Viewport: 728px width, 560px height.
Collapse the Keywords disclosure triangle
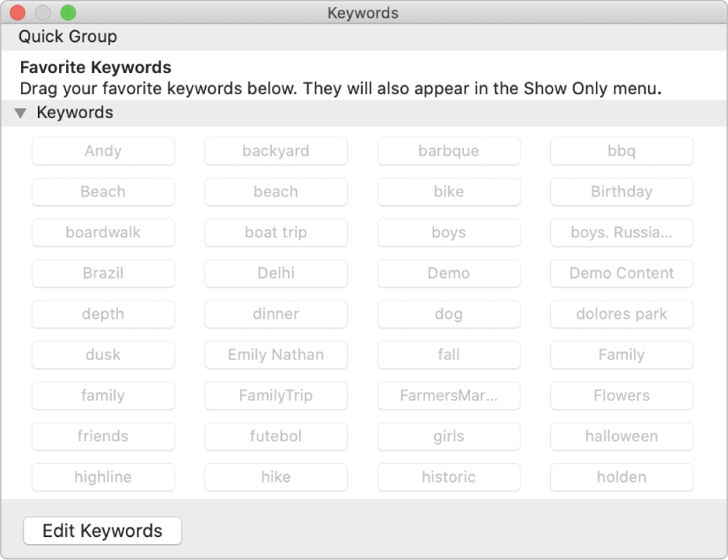pos(20,113)
